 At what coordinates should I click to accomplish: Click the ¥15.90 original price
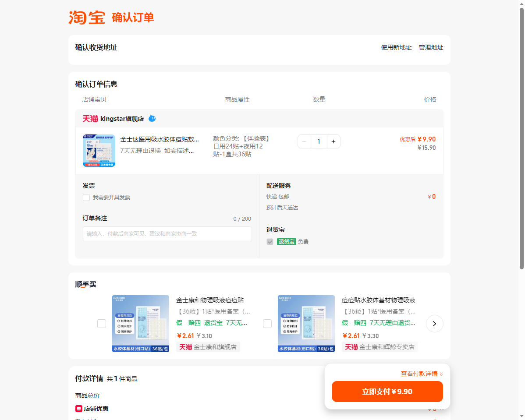(x=426, y=148)
